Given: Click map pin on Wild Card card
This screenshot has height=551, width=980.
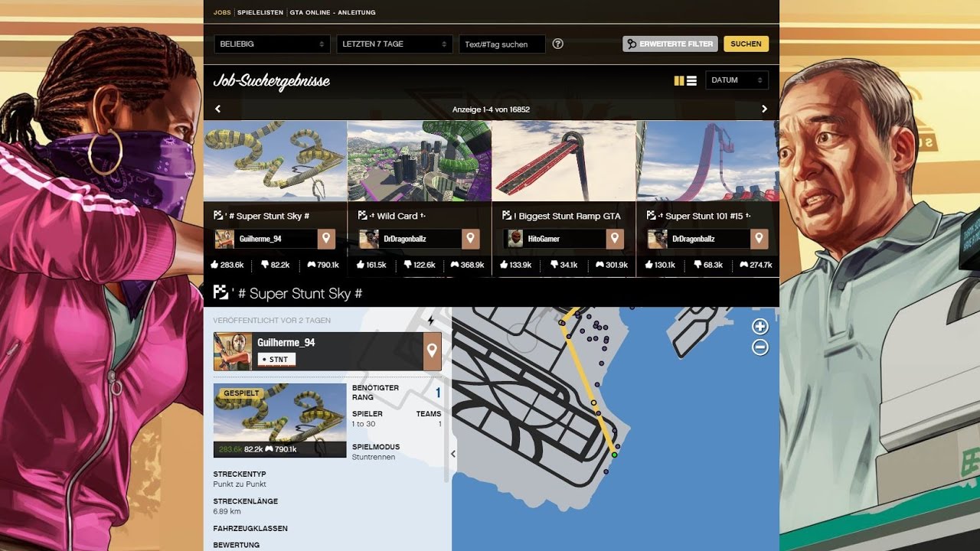Looking at the screenshot, I should point(471,239).
